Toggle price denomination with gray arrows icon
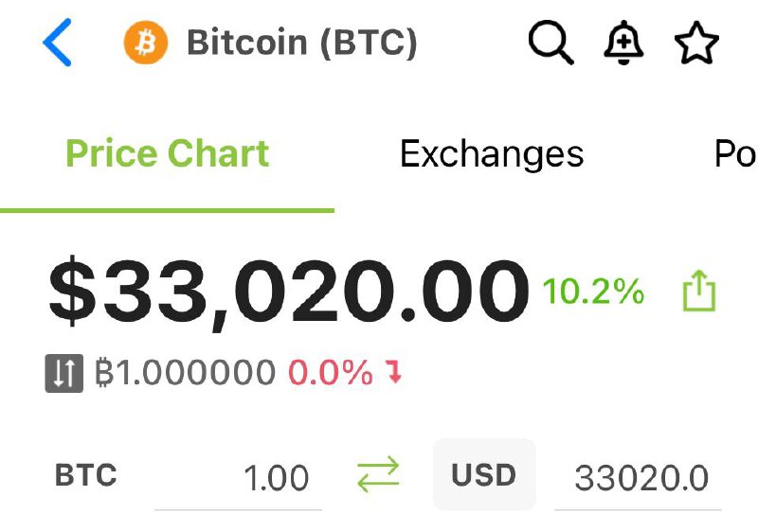Viewport: 758px width, 532px height. 63,374
